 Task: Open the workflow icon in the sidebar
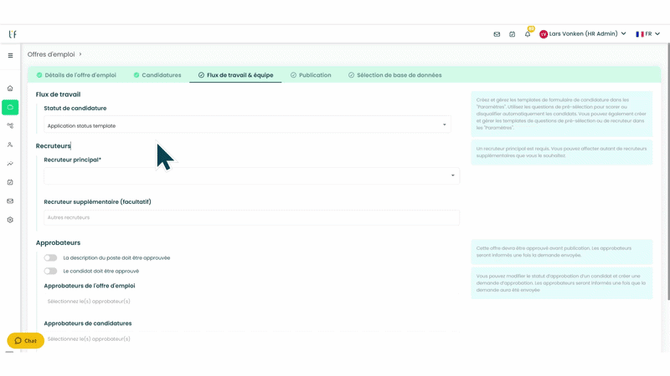(x=10, y=126)
